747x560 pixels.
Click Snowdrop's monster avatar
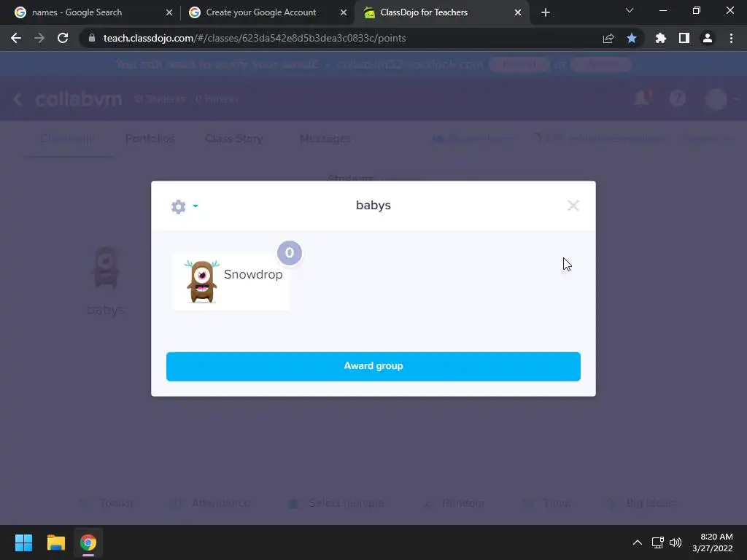pos(202,281)
